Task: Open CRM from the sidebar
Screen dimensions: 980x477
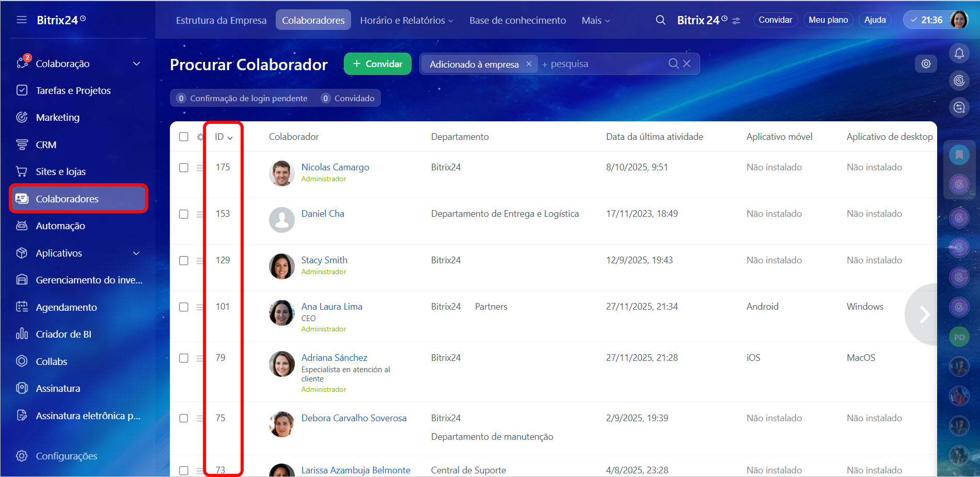Action: click(x=46, y=145)
